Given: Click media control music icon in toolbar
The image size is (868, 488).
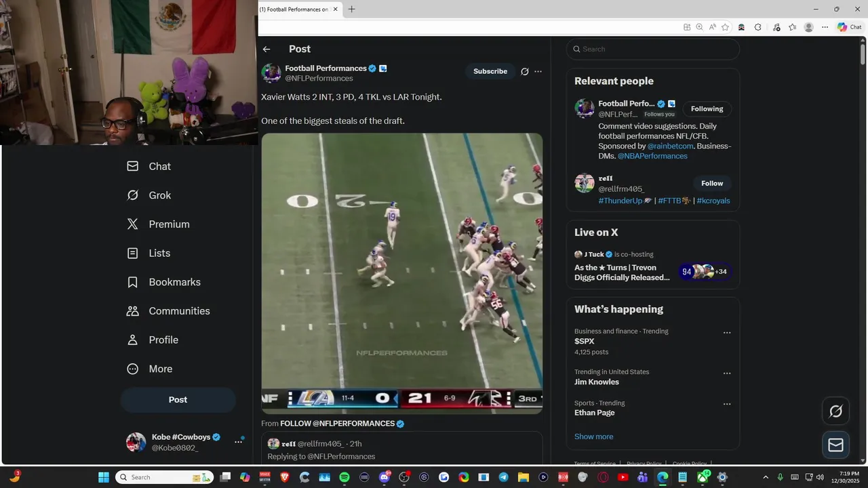Looking at the screenshot, I should 776,27.
